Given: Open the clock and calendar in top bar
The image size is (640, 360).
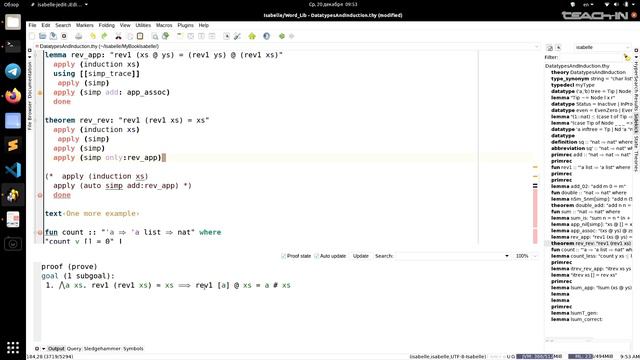Looking at the screenshot, I should point(333,4).
